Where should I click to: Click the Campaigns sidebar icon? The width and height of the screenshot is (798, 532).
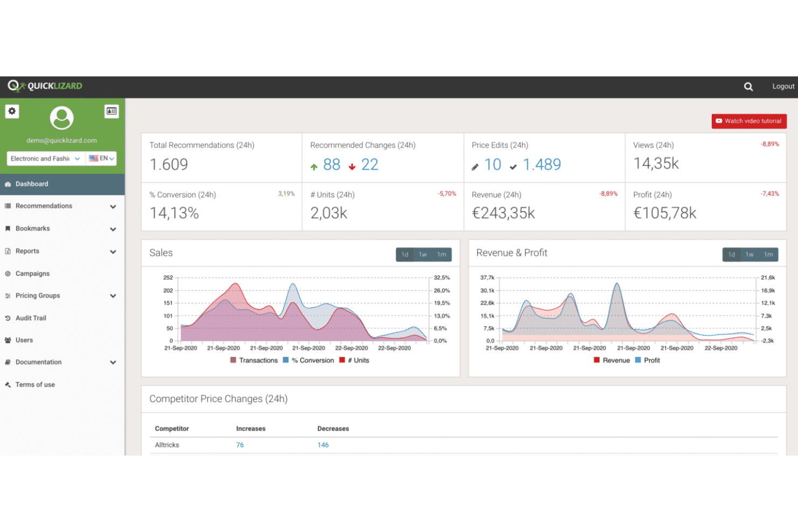click(x=8, y=274)
